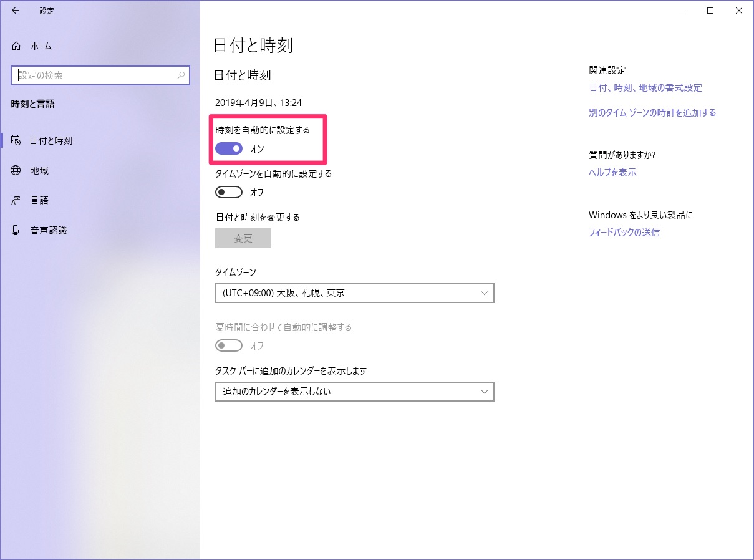This screenshot has width=754, height=560.
Task: Toggle 時刻を自動的に設定する switch
Action: [x=229, y=148]
